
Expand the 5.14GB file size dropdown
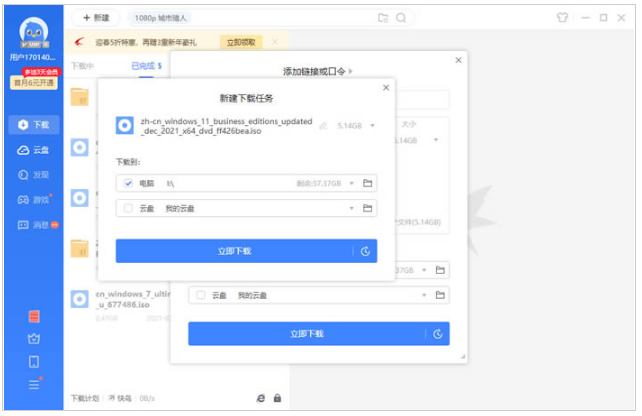click(x=372, y=125)
